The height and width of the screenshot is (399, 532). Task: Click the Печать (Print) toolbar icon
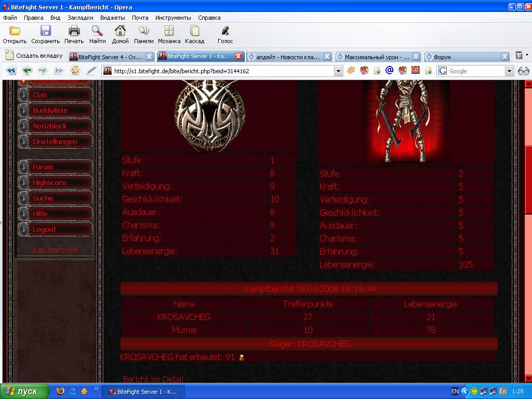[74, 31]
